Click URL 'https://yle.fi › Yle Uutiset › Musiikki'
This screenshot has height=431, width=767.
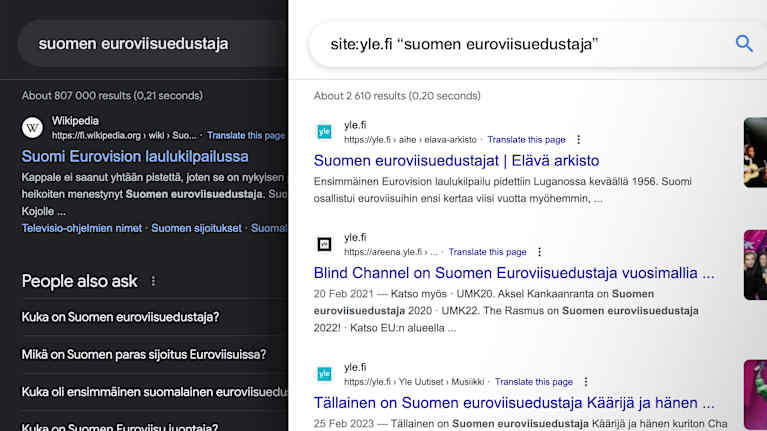414,382
